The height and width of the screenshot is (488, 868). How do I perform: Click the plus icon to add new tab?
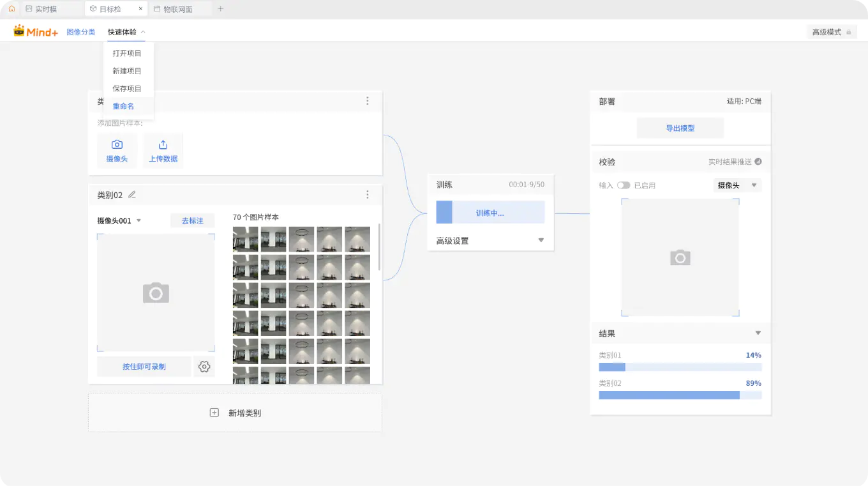pyautogui.click(x=221, y=9)
